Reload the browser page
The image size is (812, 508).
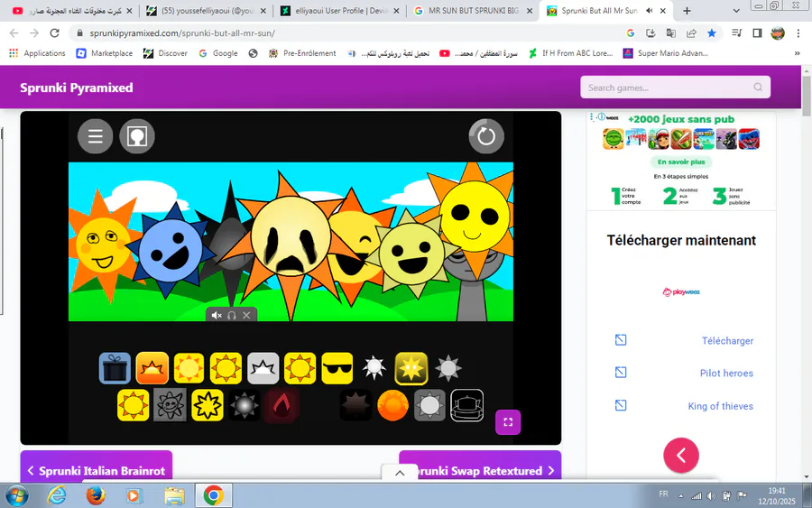click(x=54, y=33)
